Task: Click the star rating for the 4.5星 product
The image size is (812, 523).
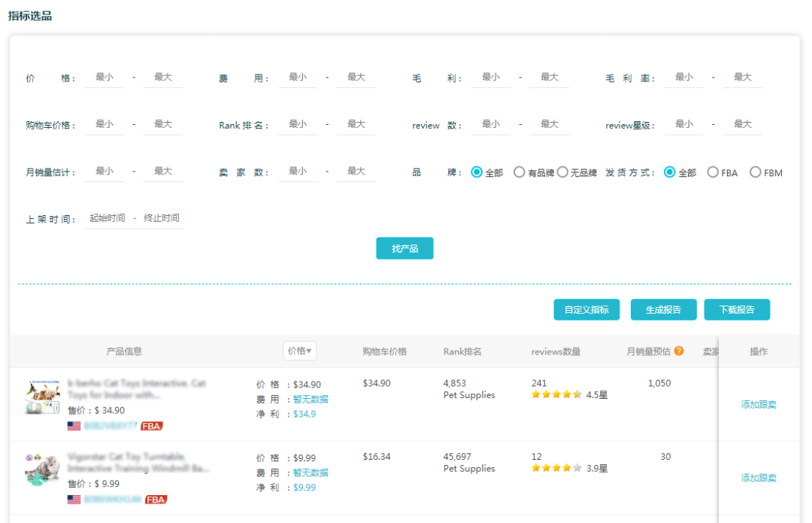Action: tap(556, 394)
